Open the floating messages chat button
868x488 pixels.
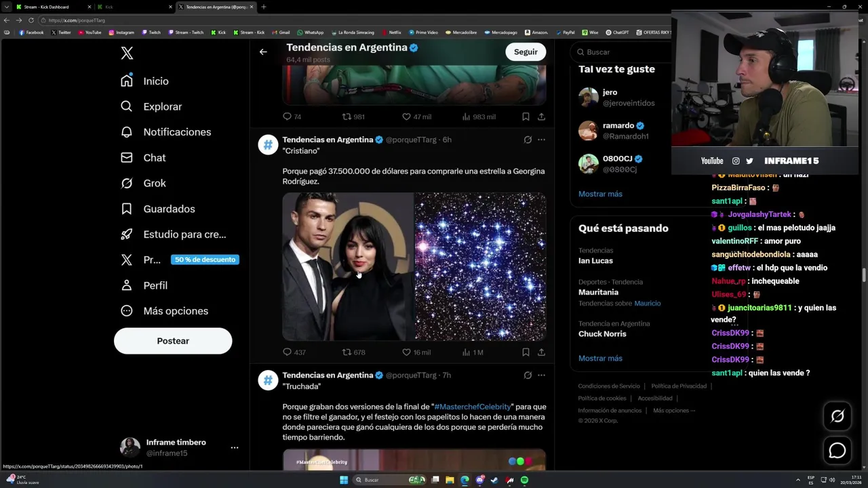tap(837, 451)
